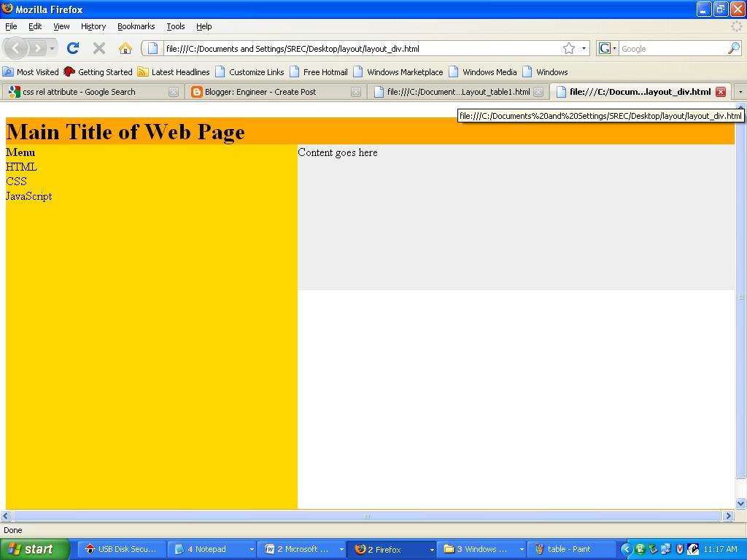
Task: Click the Reload page icon
Action: 73,48
